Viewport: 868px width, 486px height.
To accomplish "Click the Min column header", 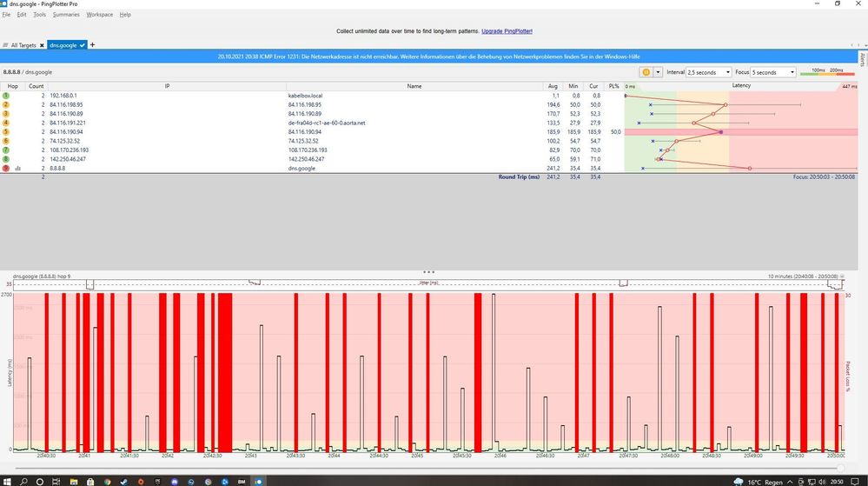I will pyautogui.click(x=573, y=86).
